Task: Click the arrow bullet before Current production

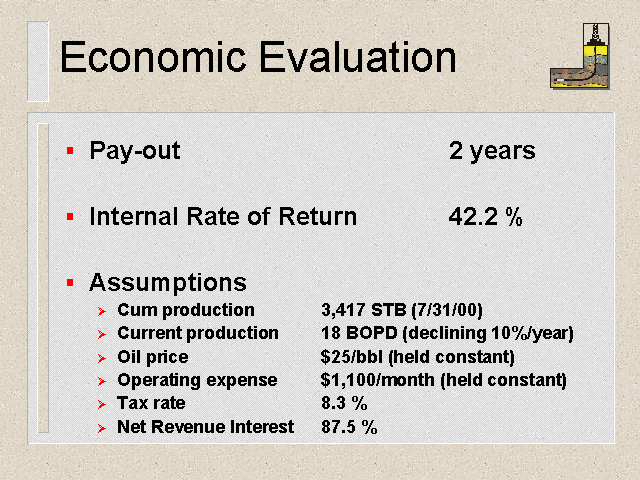Action: [x=102, y=335]
